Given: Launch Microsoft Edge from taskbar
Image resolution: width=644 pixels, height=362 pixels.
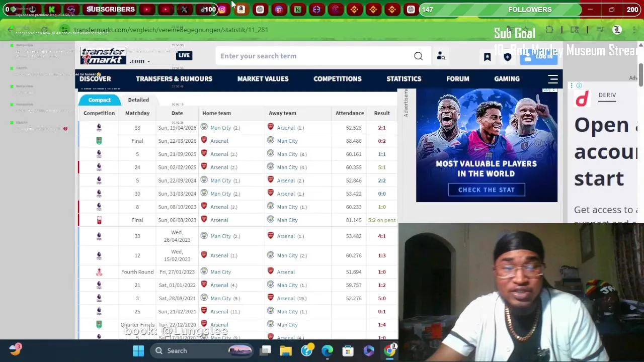Looking at the screenshot, I should (328, 351).
